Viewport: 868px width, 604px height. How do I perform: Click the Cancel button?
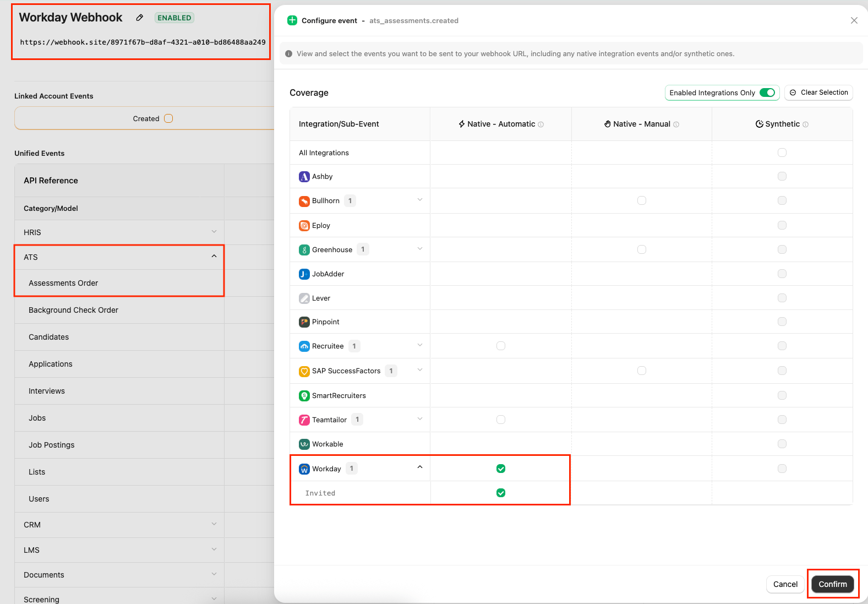(785, 584)
